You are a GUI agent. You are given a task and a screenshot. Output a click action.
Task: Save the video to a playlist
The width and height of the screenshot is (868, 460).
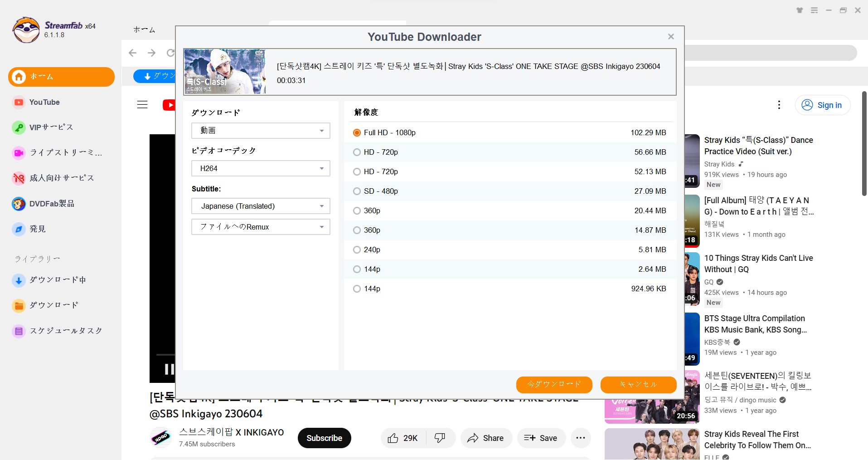click(x=541, y=438)
